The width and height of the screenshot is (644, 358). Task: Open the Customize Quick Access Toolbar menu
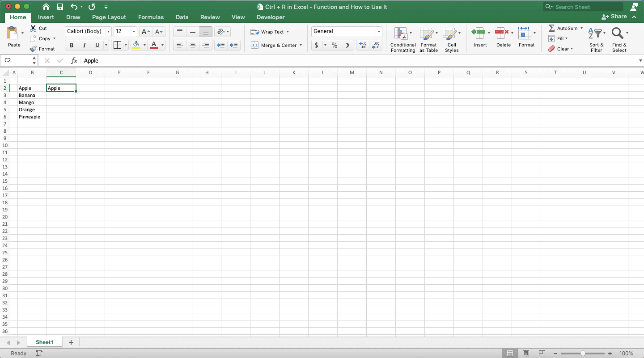tap(106, 7)
